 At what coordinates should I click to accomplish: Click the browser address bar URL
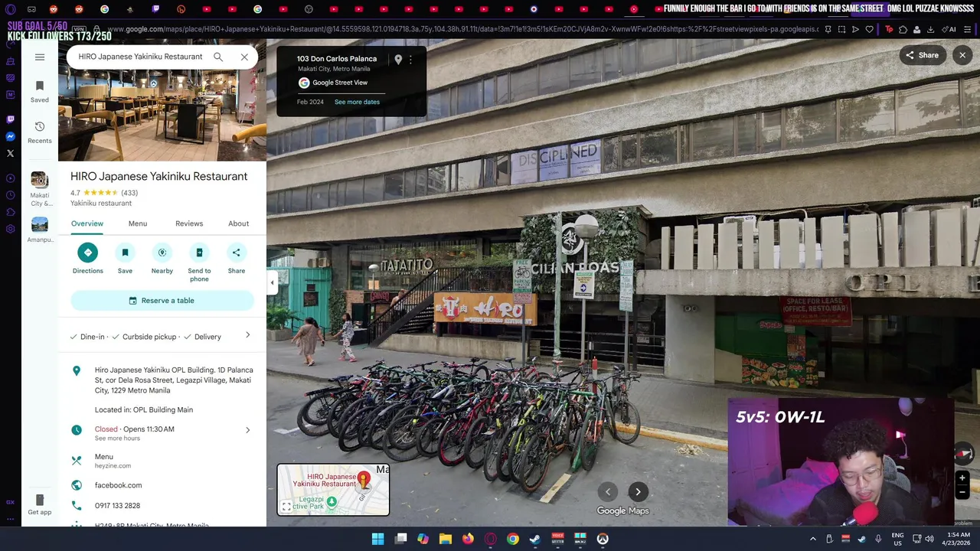tap(462, 29)
